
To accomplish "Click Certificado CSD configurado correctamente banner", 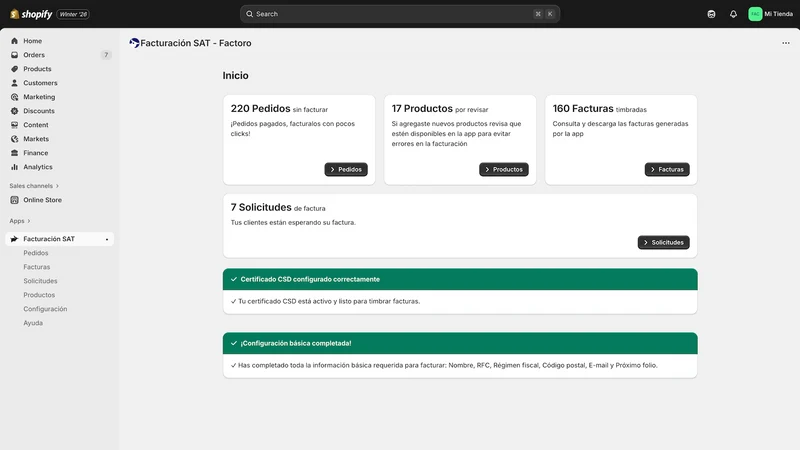I will tap(460, 279).
